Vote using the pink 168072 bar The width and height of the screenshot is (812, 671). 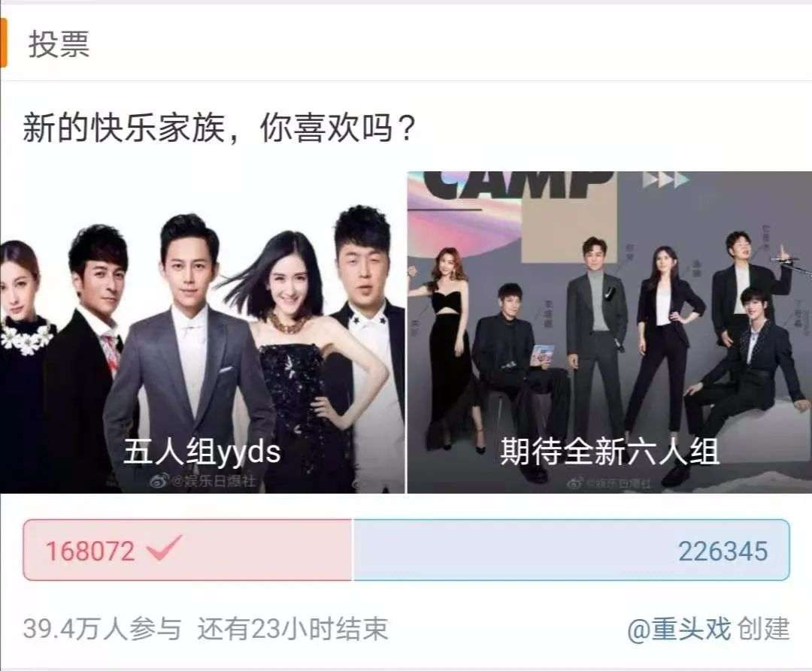pos(187,550)
